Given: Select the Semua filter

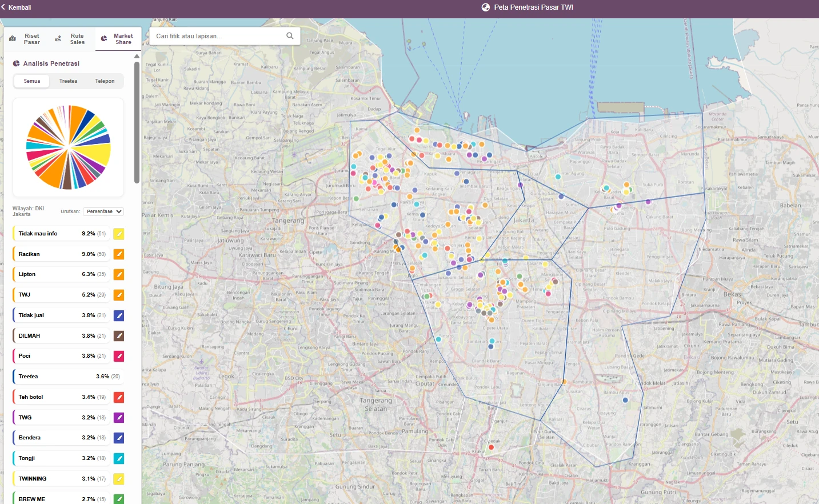Looking at the screenshot, I should (x=32, y=81).
